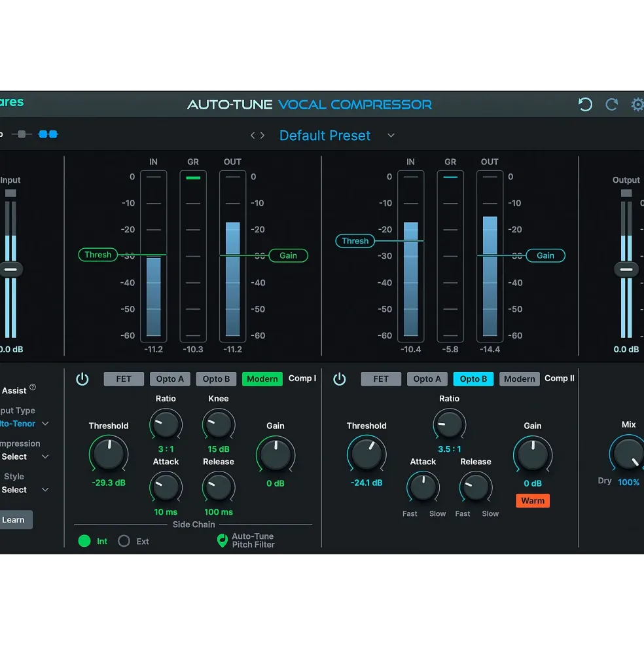Click the undo arrow icon

pyautogui.click(x=585, y=105)
